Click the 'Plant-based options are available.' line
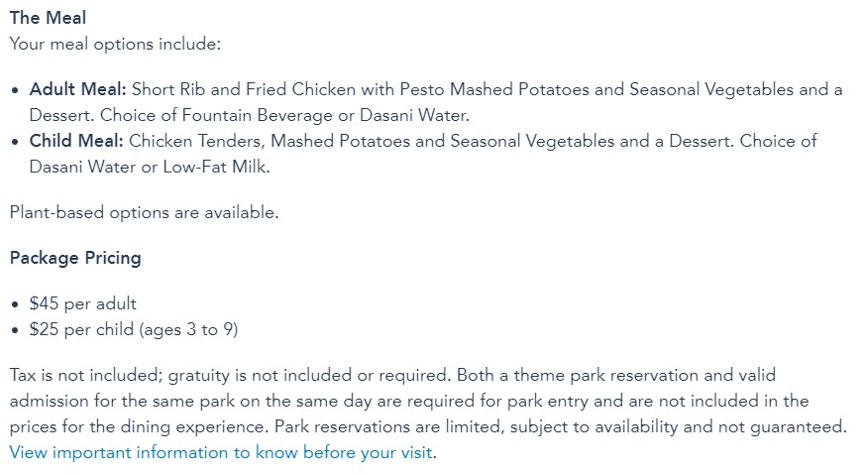868x475 pixels. click(x=144, y=211)
